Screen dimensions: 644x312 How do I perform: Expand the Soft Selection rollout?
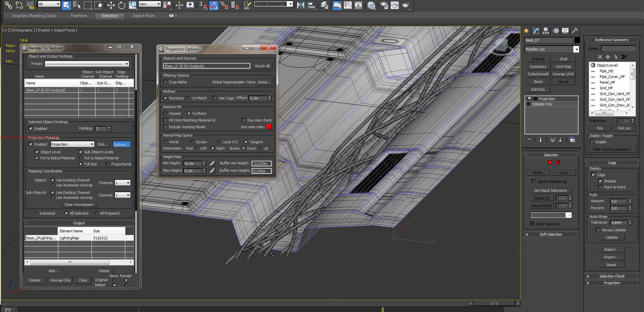(x=551, y=234)
